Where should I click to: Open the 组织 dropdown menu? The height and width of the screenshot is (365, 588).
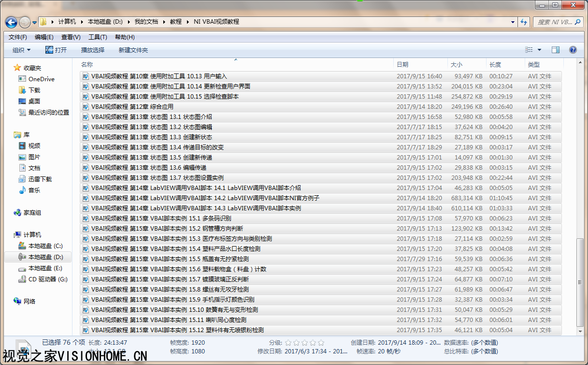[x=22, y=50]
